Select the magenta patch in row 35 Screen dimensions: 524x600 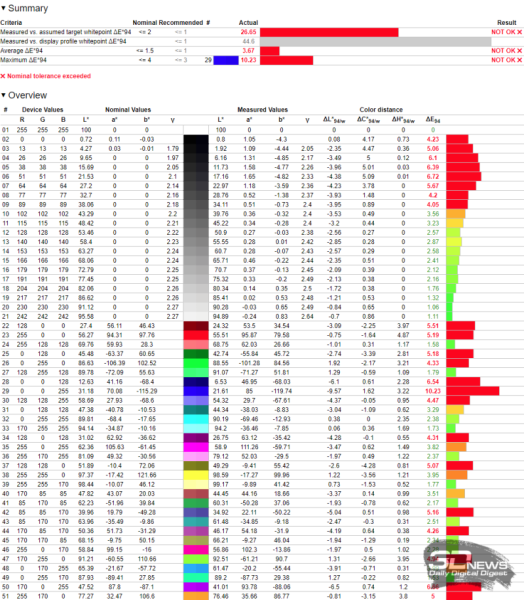point(196,447)
